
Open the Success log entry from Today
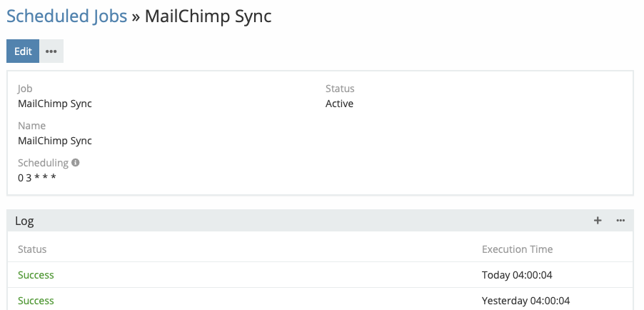pos(36,275)
